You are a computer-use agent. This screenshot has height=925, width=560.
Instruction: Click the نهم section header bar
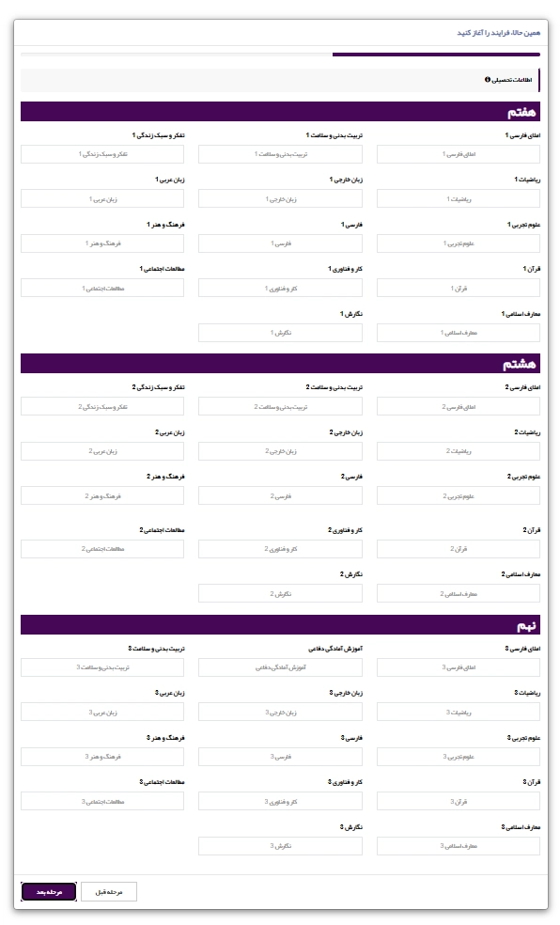[280, 625]
